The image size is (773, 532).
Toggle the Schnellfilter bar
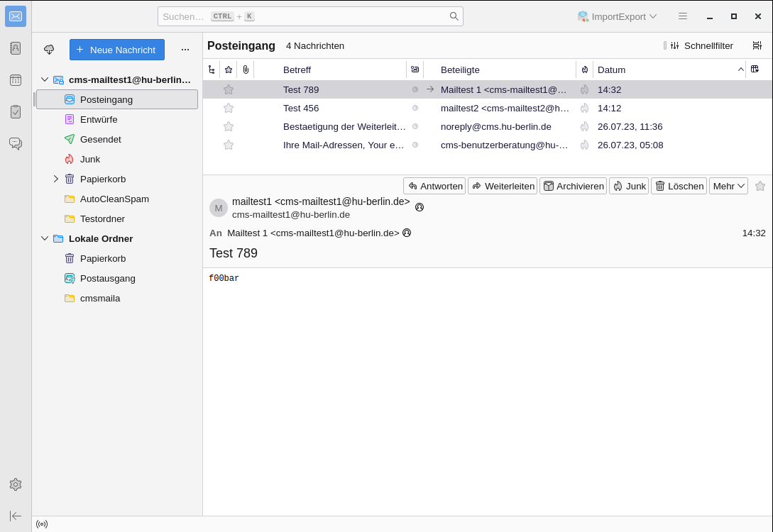[x=701, y=45]
